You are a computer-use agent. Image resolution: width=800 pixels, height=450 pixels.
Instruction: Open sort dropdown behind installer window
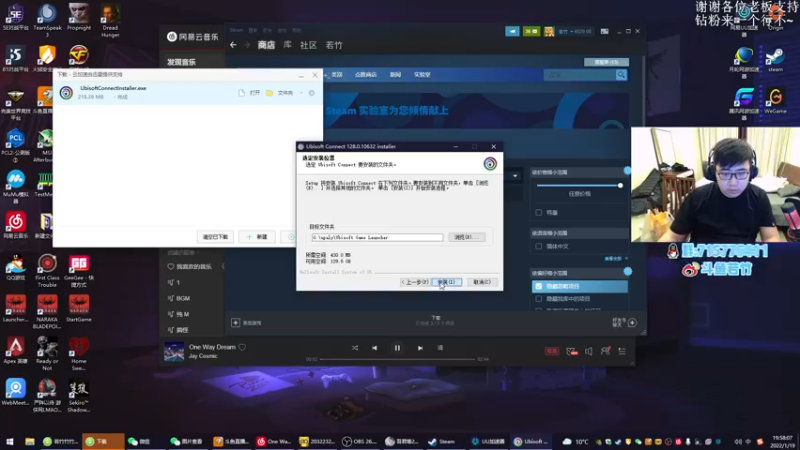click(x=515, y=176)
